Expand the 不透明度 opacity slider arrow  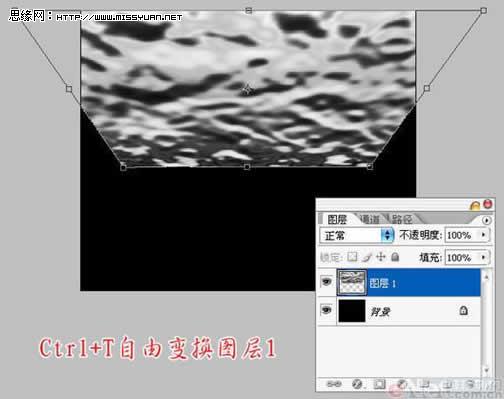pos(484,235)
